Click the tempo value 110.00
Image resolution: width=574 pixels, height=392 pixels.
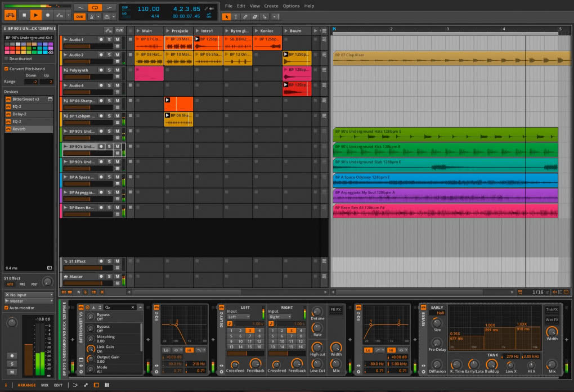pyautogui.click(x=149, y=9)
